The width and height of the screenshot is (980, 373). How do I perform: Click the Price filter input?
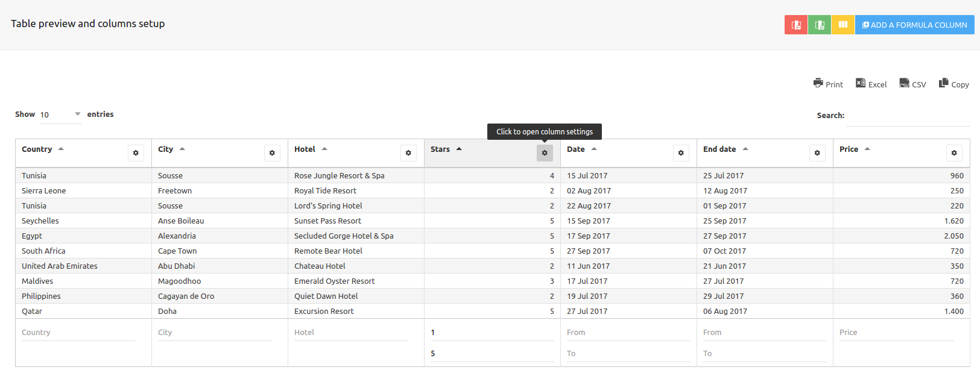897,333
